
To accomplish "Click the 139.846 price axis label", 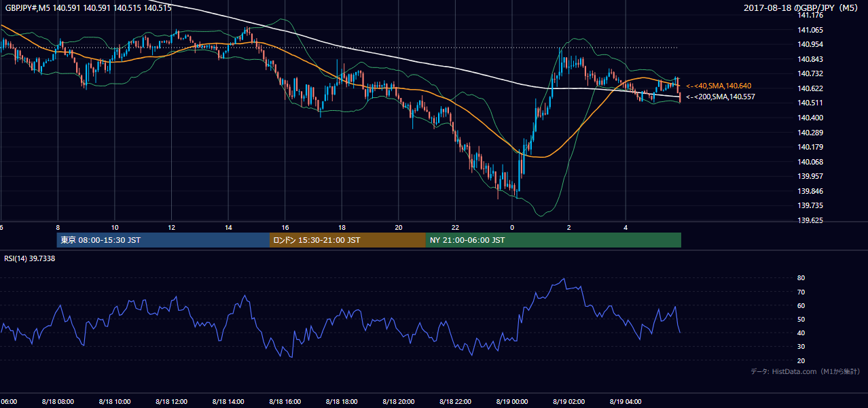I will click(811, 191).
